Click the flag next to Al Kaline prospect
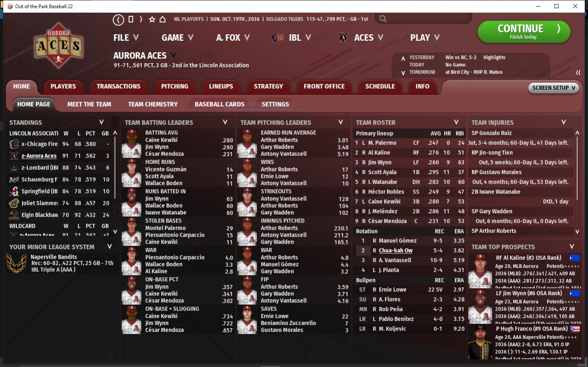The width and height of the screenshot is (588, 367). [575, 258]
